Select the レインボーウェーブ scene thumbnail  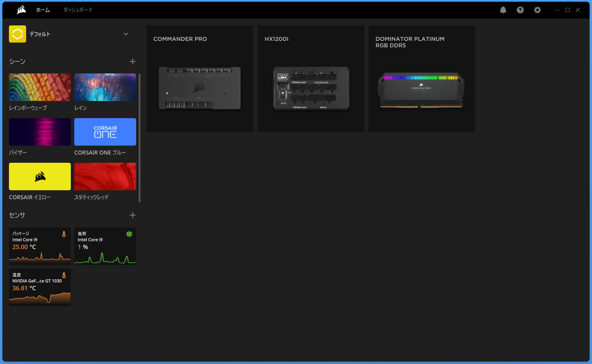click(40, 87)
